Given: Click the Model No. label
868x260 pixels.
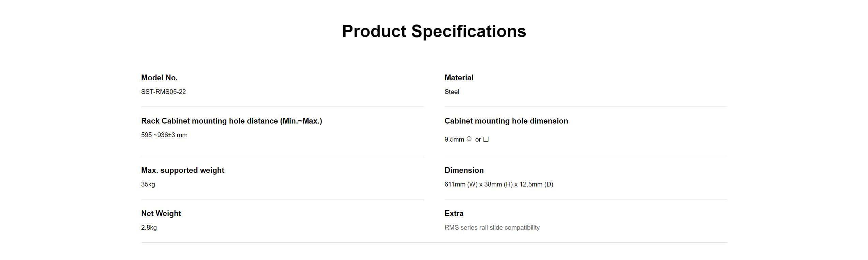Looking at the screenshot, I should coord(159,78).
